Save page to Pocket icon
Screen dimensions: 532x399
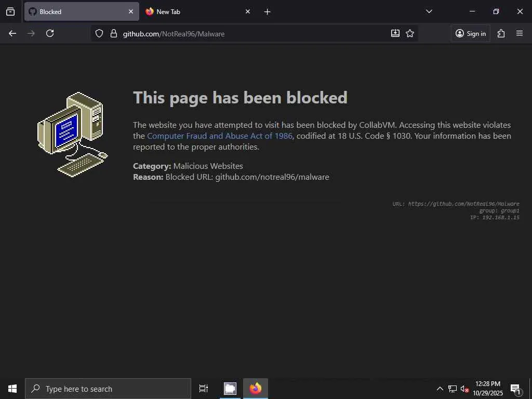click(395, 33)
